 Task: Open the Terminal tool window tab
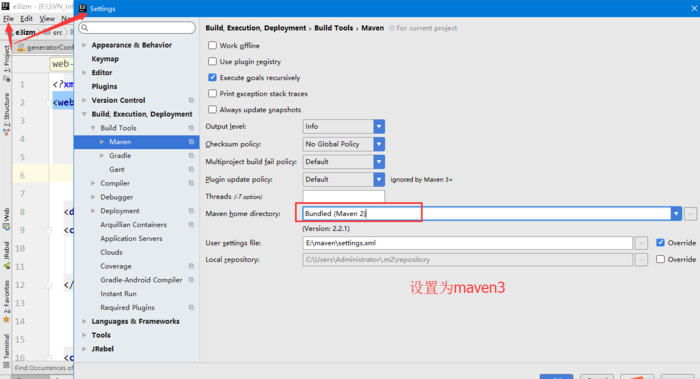6,351
